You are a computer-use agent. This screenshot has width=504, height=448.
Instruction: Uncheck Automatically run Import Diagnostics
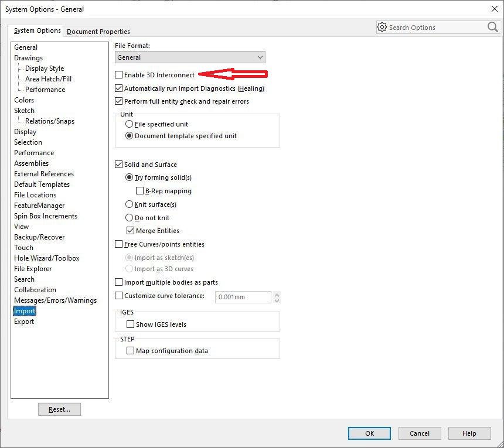[x=118, y=88]
